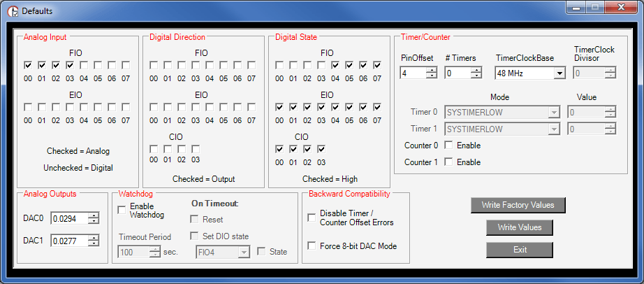Check Analog Input EIO 00 checkbox
The image size is (644, 284).
(x=28, y=108)
